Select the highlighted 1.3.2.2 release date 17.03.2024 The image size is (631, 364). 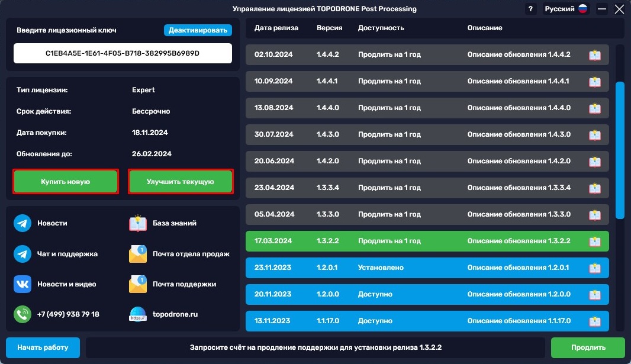click(273, 241)
